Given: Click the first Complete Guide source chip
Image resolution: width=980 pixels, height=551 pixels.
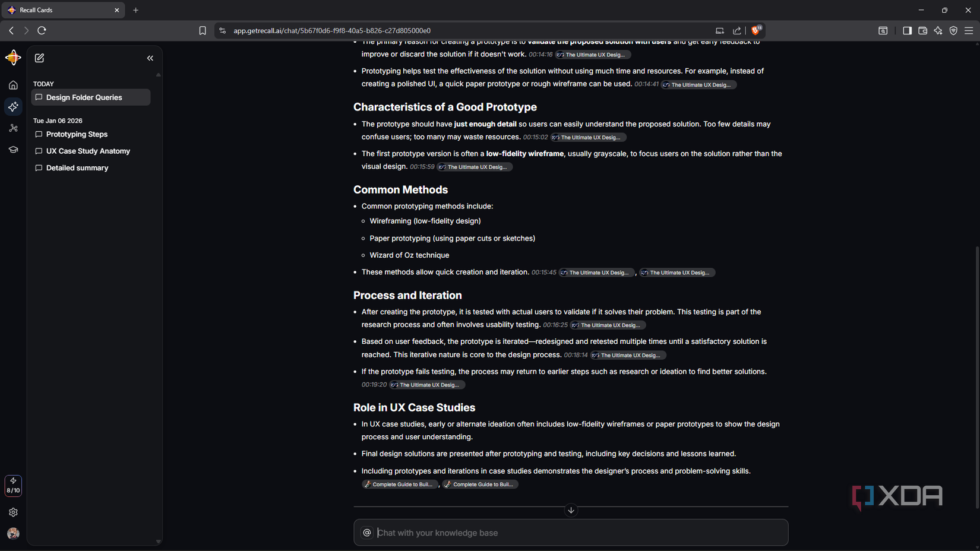Looking at the screenshot, I should point(400,484).
